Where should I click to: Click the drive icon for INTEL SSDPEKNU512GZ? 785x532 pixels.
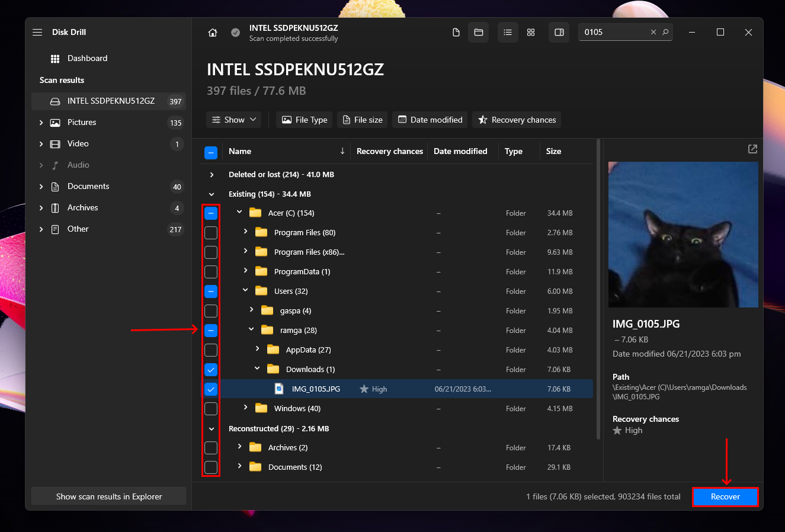(x=55, y=101)
